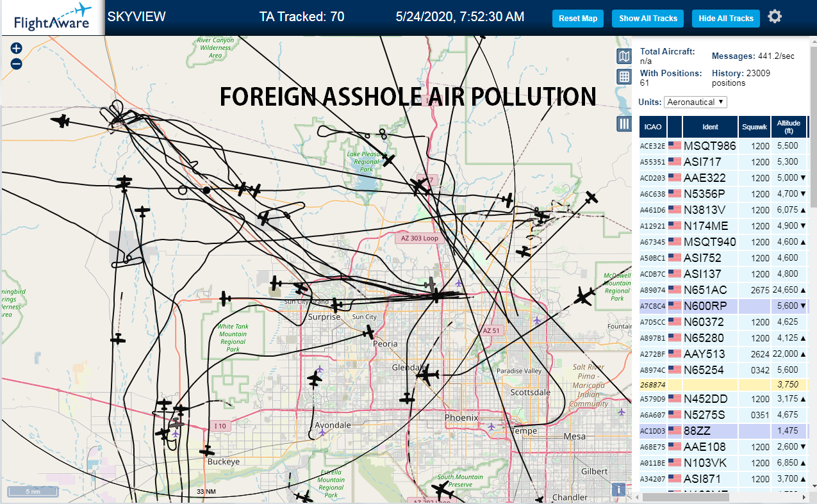Select aircraft row N3813V
Image resolution: width=817 pixels, height=504 pixels.
coord(724,210)
